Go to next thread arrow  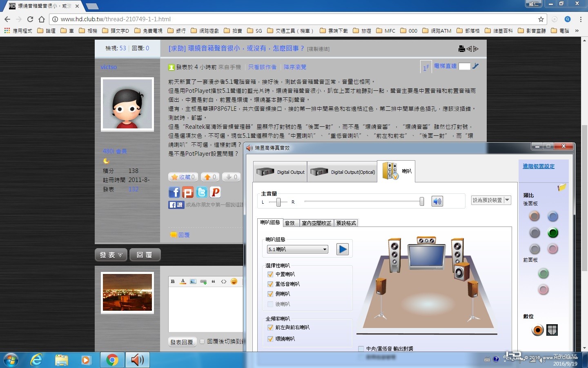coord(476,49)
